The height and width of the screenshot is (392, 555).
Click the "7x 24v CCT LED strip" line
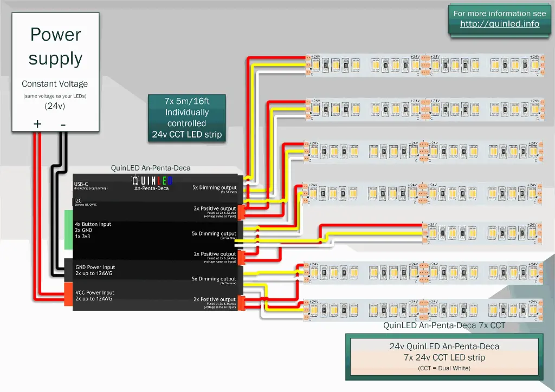(444, 357)
